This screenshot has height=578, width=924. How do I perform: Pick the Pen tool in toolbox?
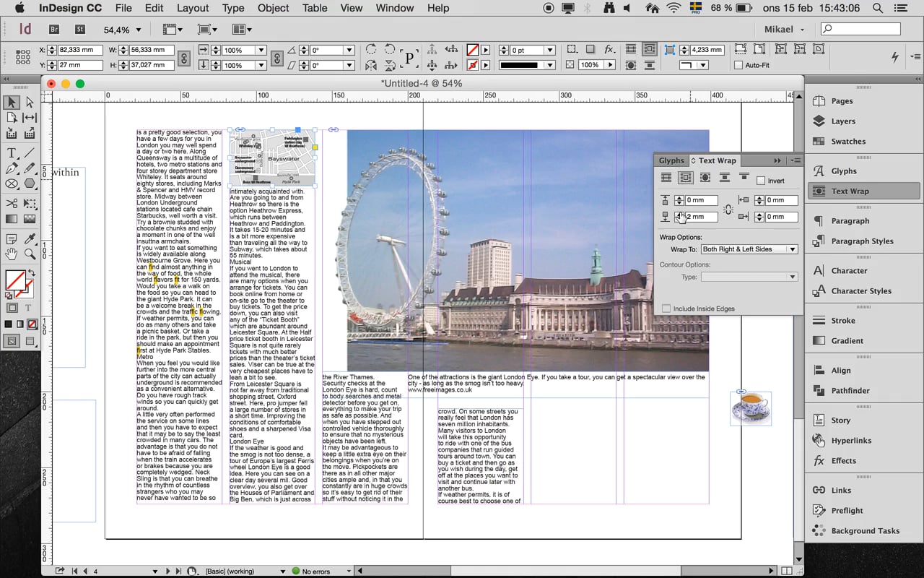tap(12, 168)
